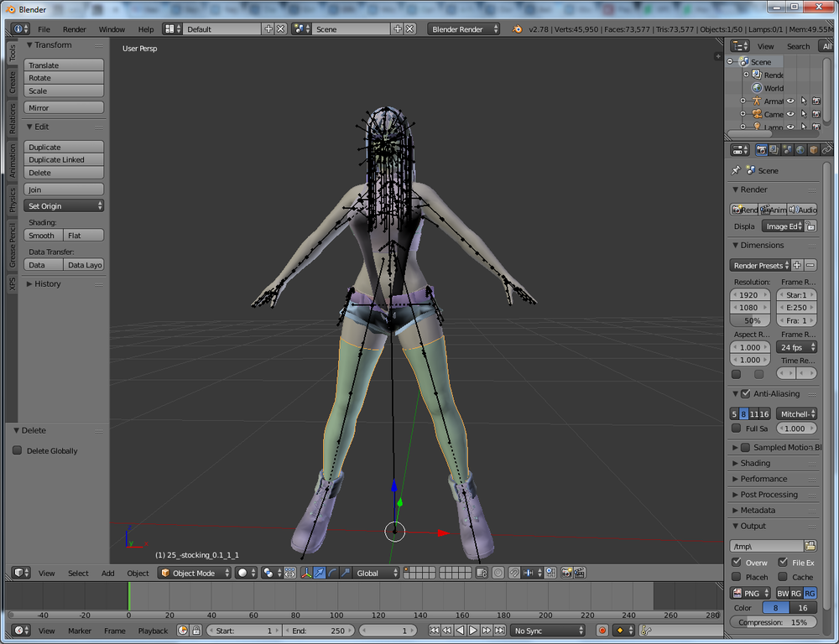Toggle Camera visibility eye in outliner

point(790,113)
